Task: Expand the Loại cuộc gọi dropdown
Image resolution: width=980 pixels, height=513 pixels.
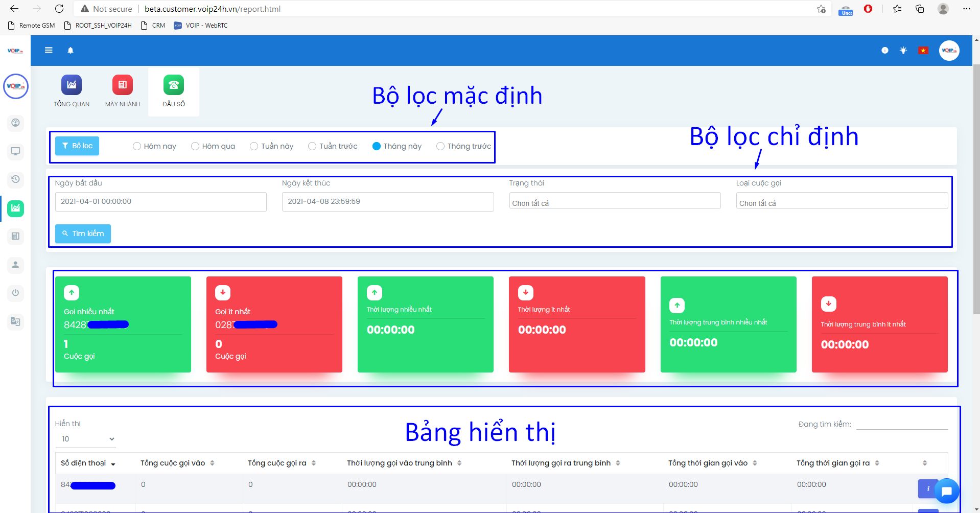Action: pos(842,201)
